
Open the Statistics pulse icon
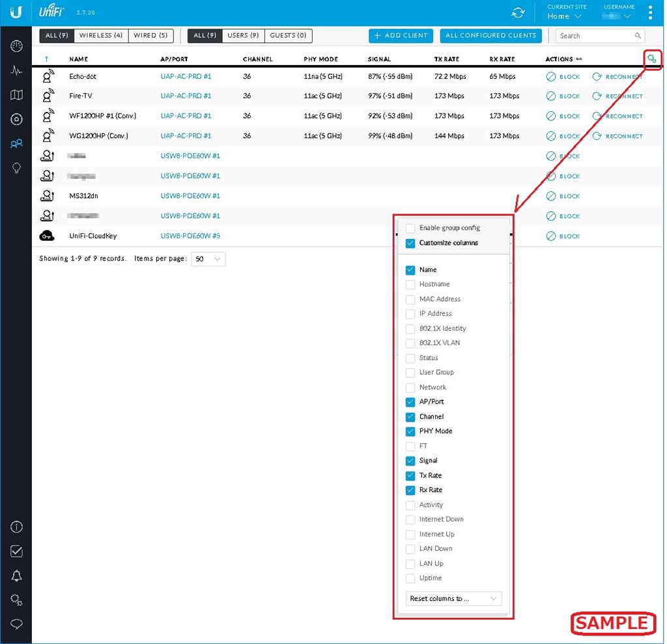coord(16,70)
